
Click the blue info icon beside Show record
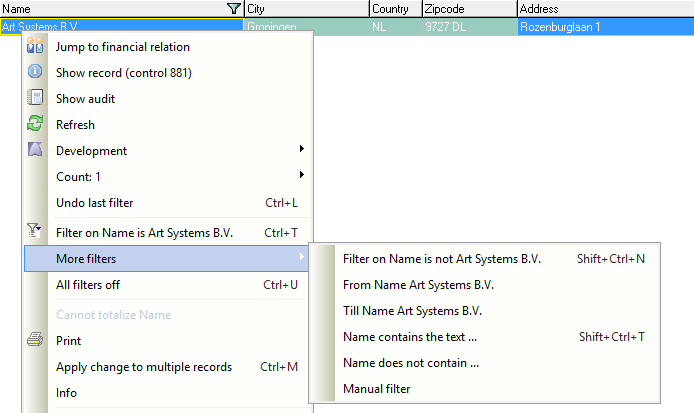coord(35,71)
